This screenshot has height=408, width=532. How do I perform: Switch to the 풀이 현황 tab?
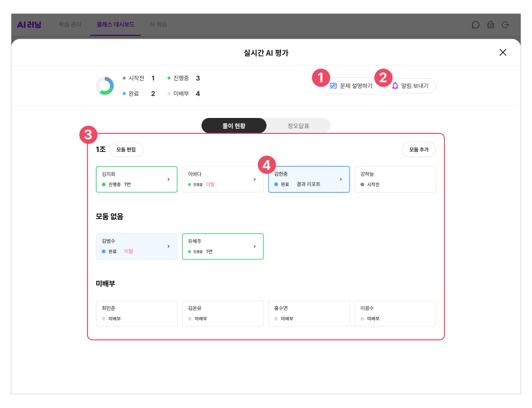pyautogui.click(x=234, y=126)
